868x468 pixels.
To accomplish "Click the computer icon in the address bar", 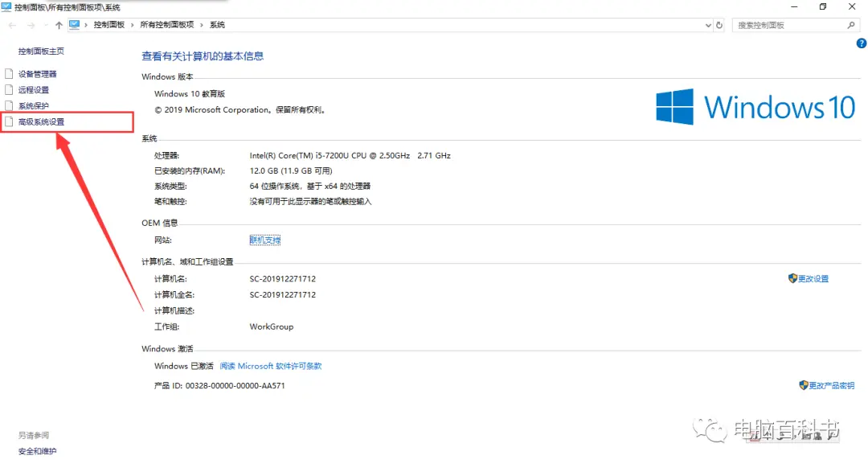I will 74,25.
